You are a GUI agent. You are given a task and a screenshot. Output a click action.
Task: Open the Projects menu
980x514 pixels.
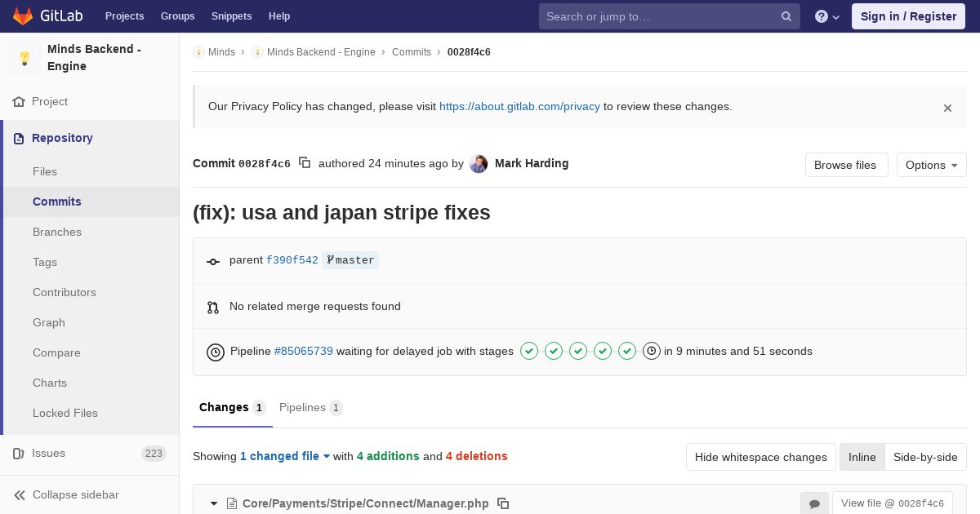[124, 16]
